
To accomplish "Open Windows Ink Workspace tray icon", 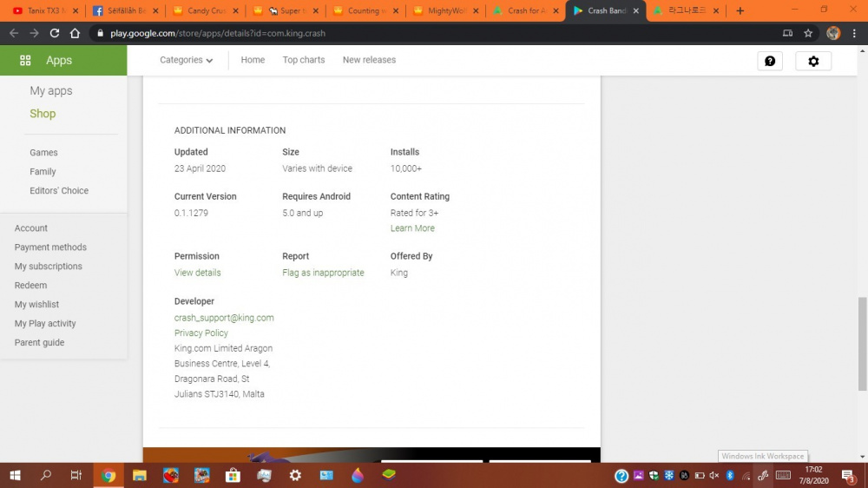I will 763,475.
